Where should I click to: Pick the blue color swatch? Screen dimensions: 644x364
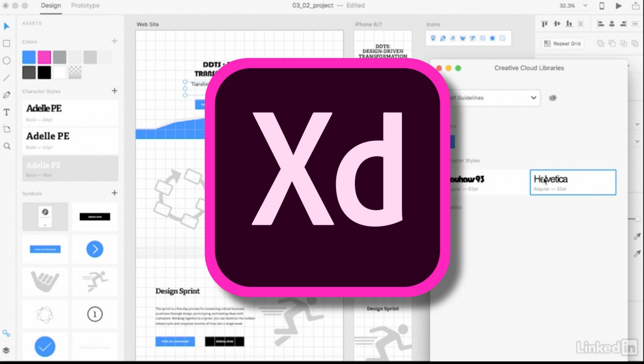(x=29, y=57)
